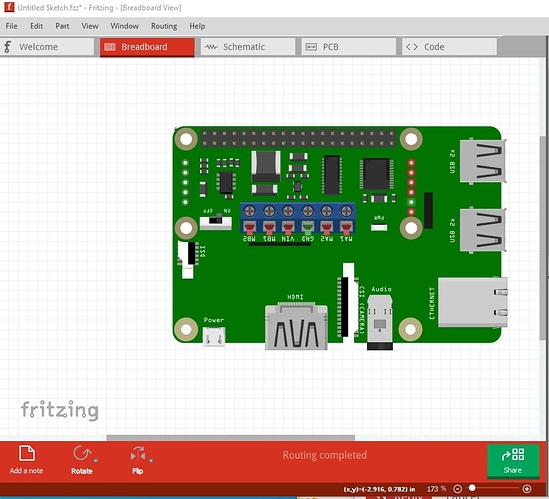Click the Rotate tool icon

pos(82,454)
